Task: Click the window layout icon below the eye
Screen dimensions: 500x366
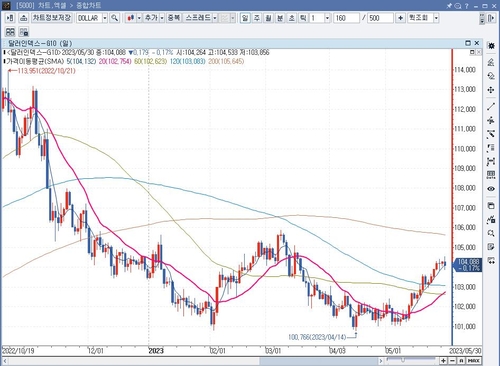Action: click(491, 206)
